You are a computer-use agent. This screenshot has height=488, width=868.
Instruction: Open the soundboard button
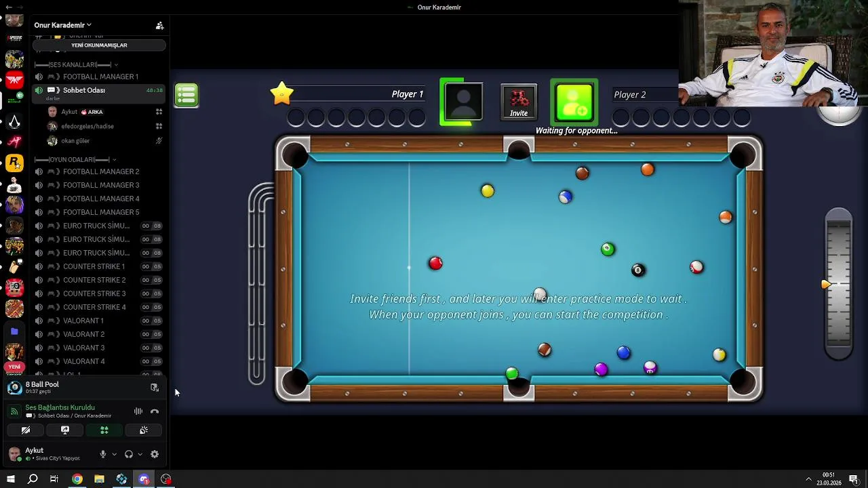pos(144,430)
